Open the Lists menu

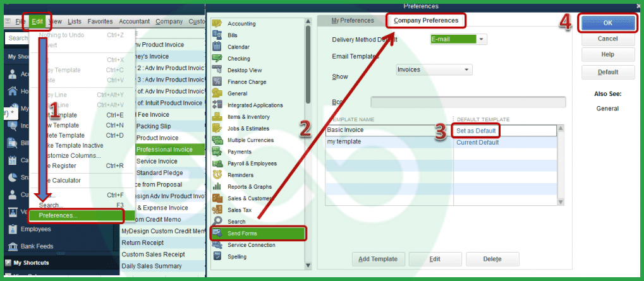point(75,21)
